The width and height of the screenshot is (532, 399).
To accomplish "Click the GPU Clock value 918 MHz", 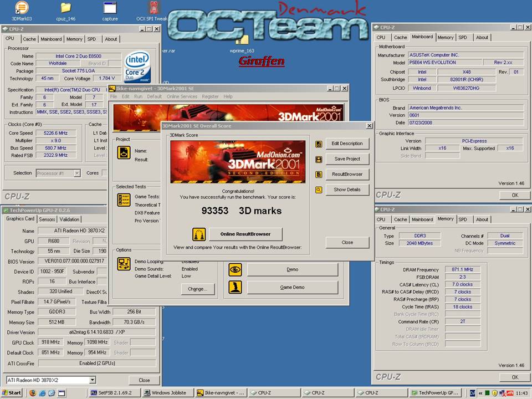I will pos(51,342).
